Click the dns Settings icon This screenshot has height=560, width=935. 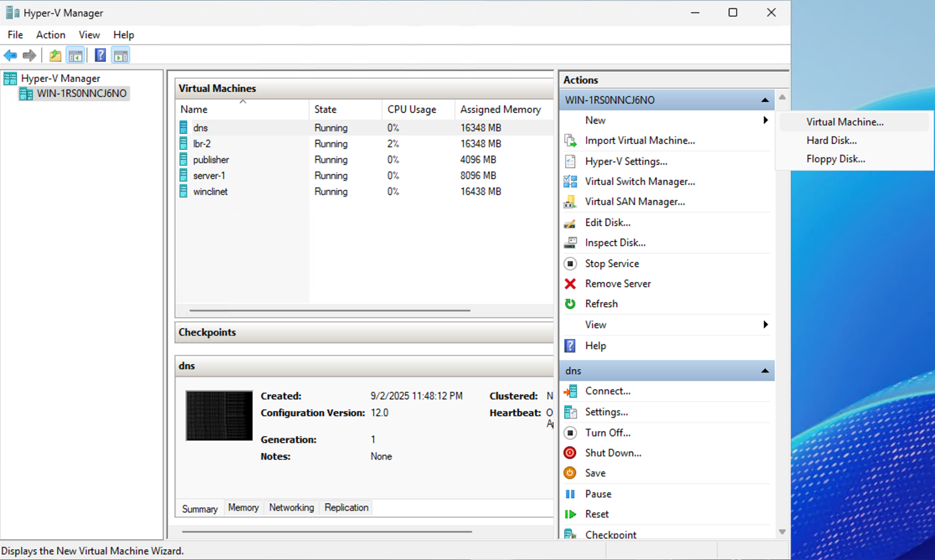[x=570, y=412]
